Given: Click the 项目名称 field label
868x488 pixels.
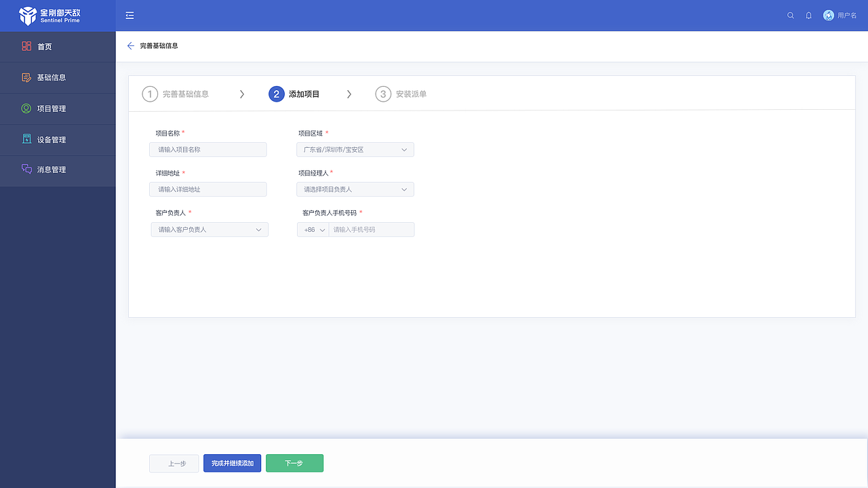Looking at the screenshot, I should (x=167, y=134).
